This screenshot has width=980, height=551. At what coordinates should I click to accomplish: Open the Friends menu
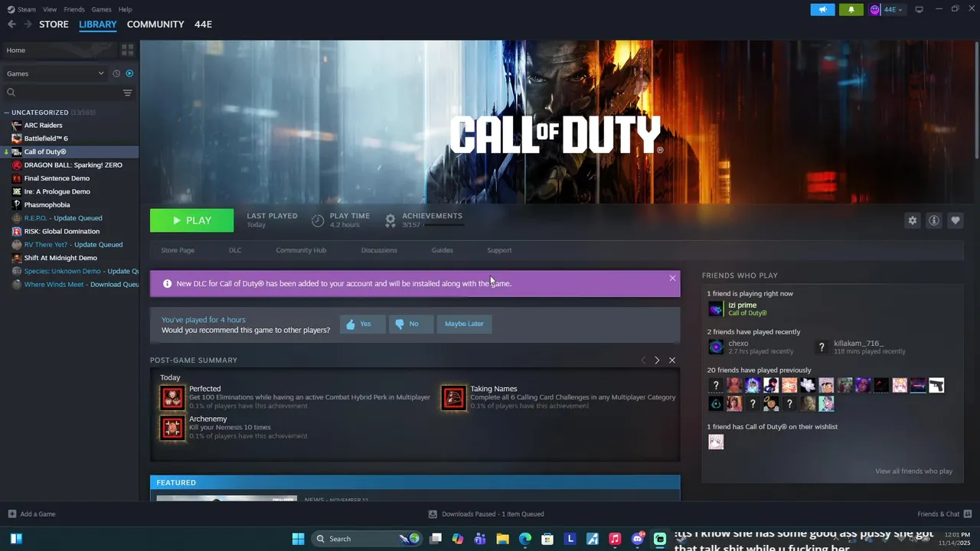[x=74, y=9]
